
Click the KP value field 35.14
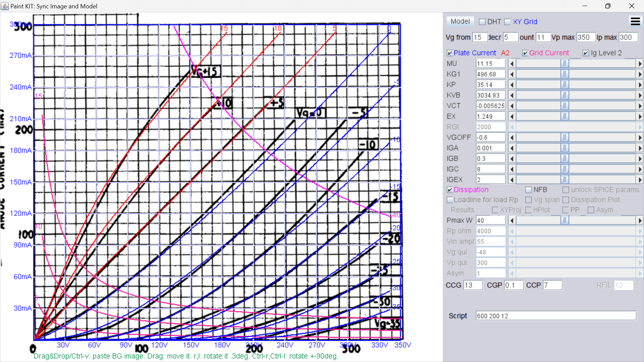click(491, 85)
